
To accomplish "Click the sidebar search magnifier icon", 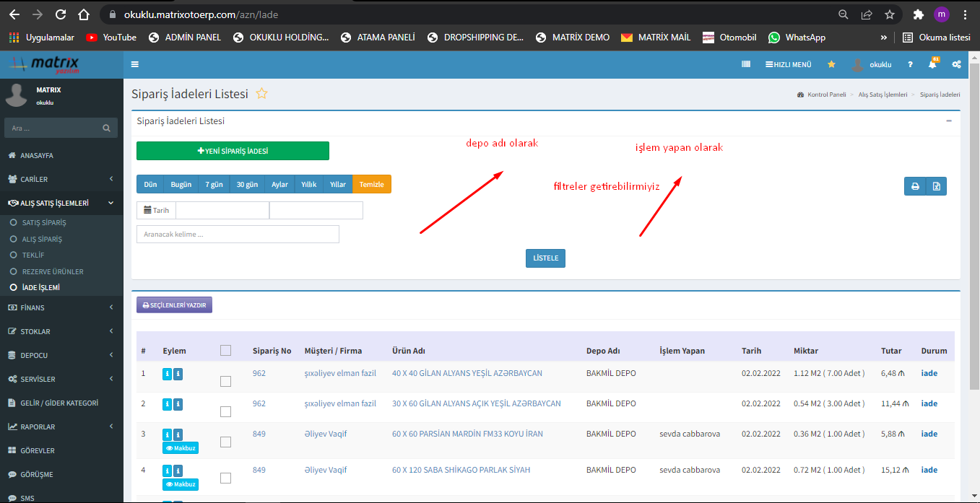I will click(x=106, y=128).
